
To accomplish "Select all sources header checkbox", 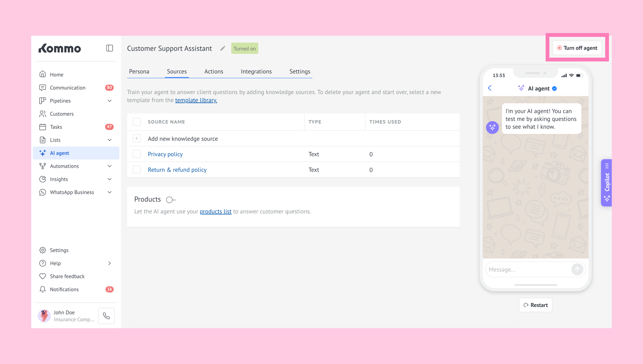I will click(x=137, y=122).
